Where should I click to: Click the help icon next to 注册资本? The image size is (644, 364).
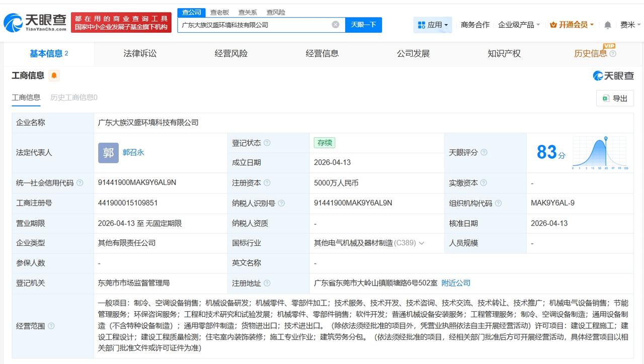268,183
